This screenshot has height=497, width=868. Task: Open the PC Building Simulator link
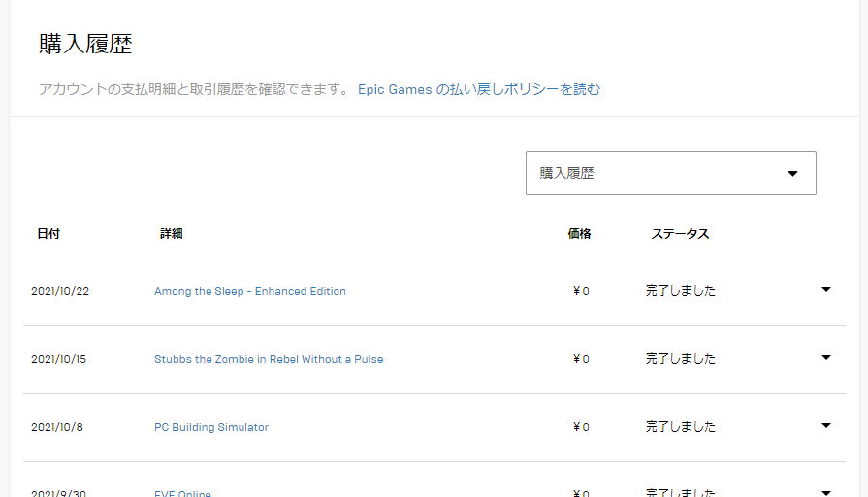point(210,427)
